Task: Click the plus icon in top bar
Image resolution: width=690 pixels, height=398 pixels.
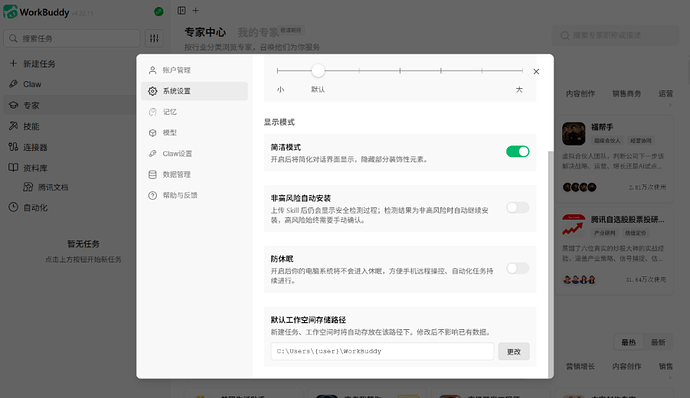Action: click(195, 11)
